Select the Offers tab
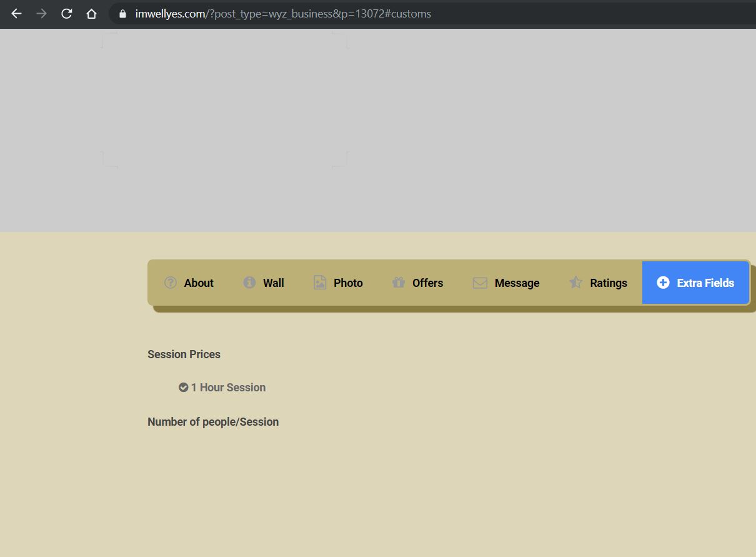756x557 pixels. click(x=417, y=283)
